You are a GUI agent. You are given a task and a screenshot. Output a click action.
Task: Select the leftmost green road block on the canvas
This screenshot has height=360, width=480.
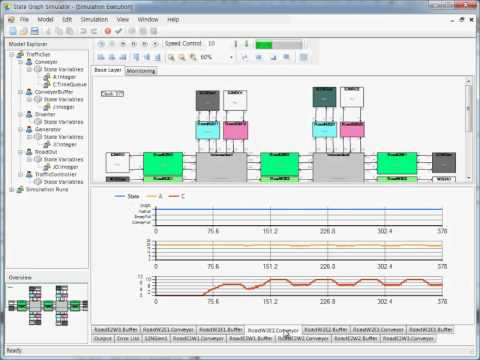coord(163,164)
